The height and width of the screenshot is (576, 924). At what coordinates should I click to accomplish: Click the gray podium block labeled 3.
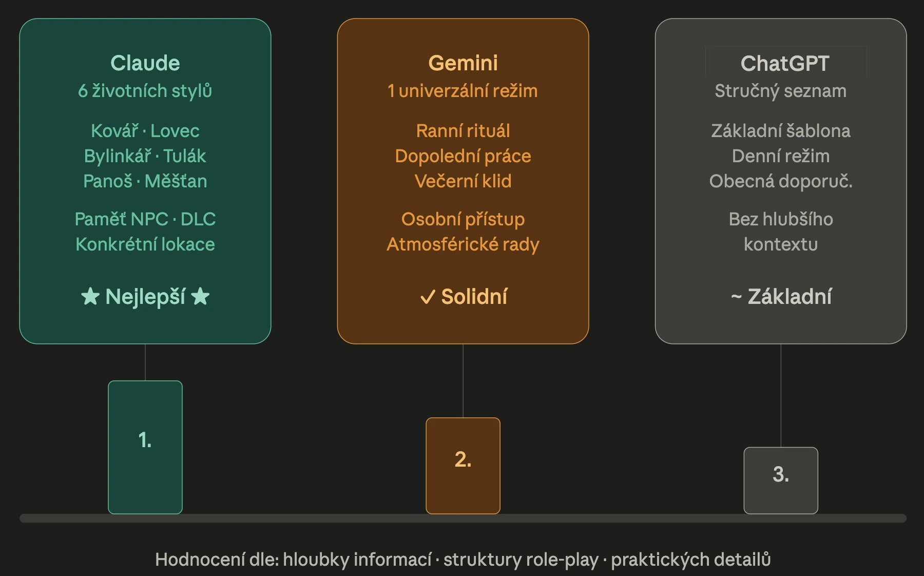coord(781,480)
